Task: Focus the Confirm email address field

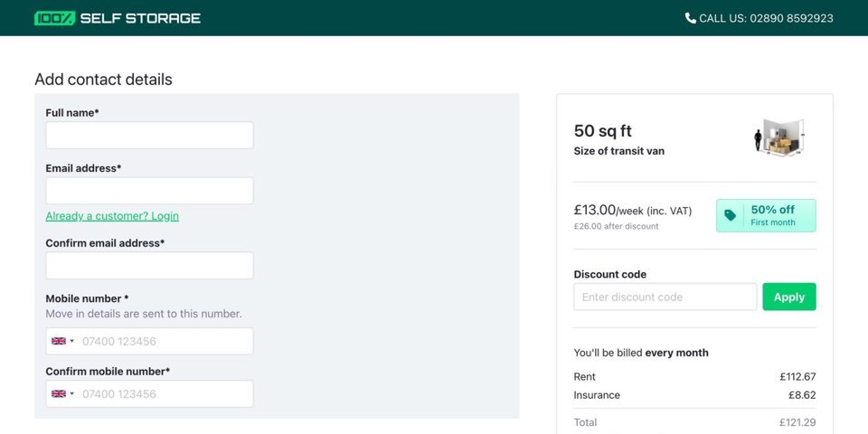Action: pyautogui.click(x=149, y=266)
